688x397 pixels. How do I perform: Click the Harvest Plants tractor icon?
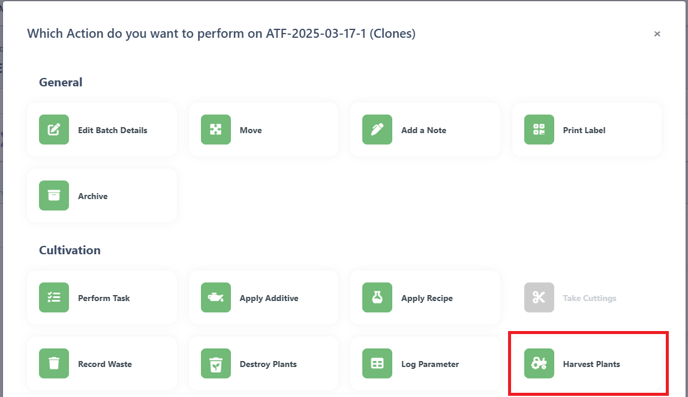(x=539, y=363)
